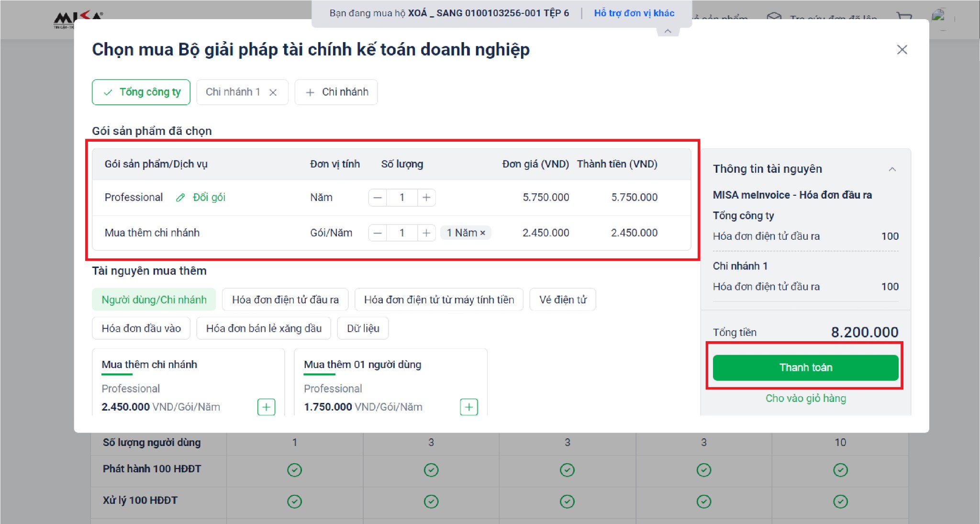Add a new Chi nhánh tab
The image size is (980, 524).
[336, 92]
